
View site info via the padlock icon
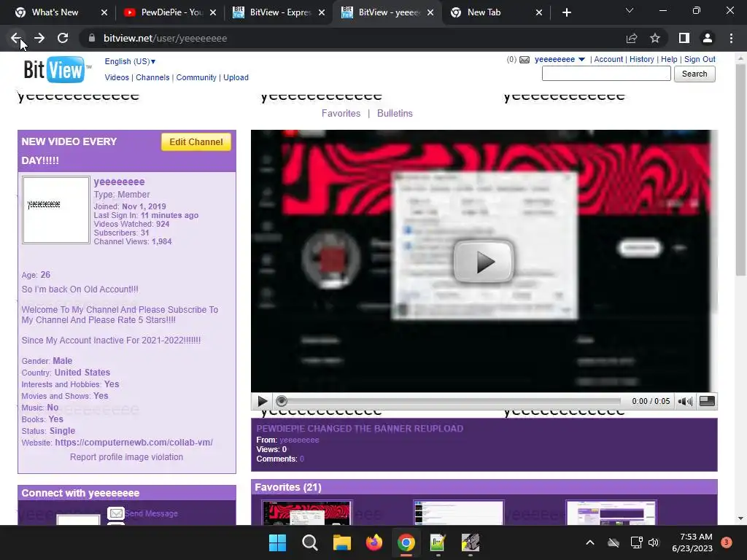click(x=92, y=38)
